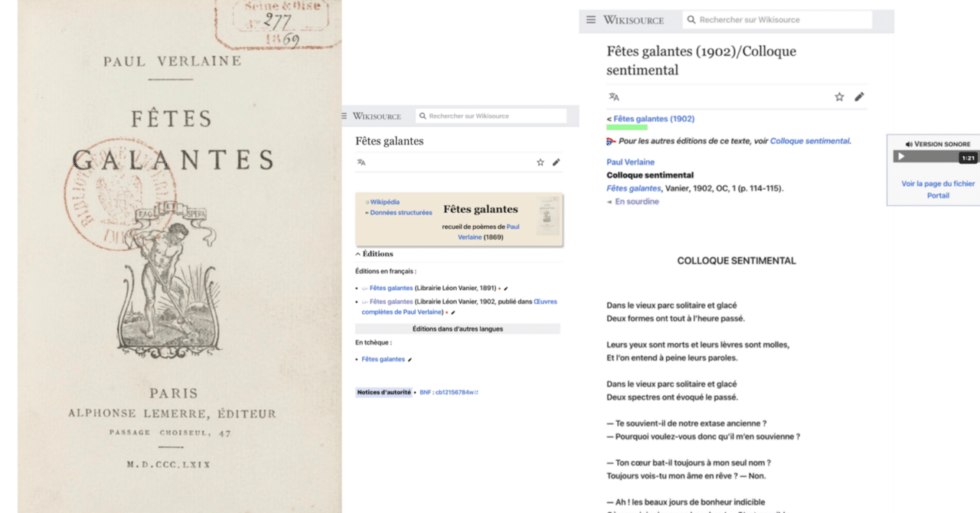Image resolution: width=980 pixels, height=513 pixels.
Task: Open parent link Fêtes galantes (1902)
Action: pos(654,119)
